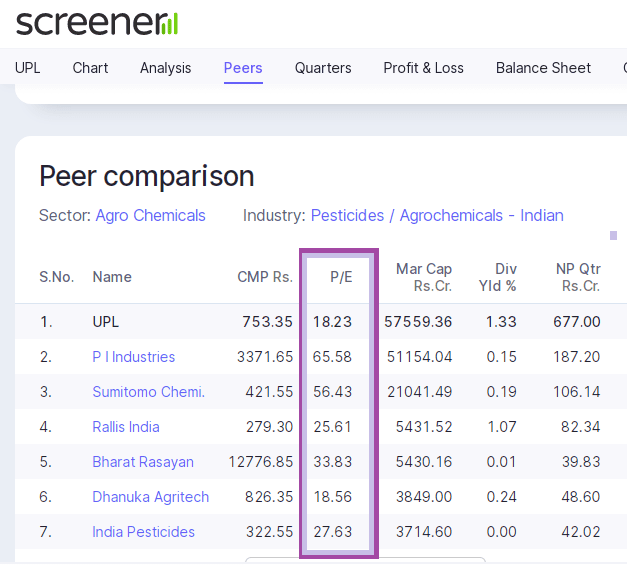The height and width of the screenshot is (565, 627).
Task: Click UPL market cap 57559.36
Action: 418,322
